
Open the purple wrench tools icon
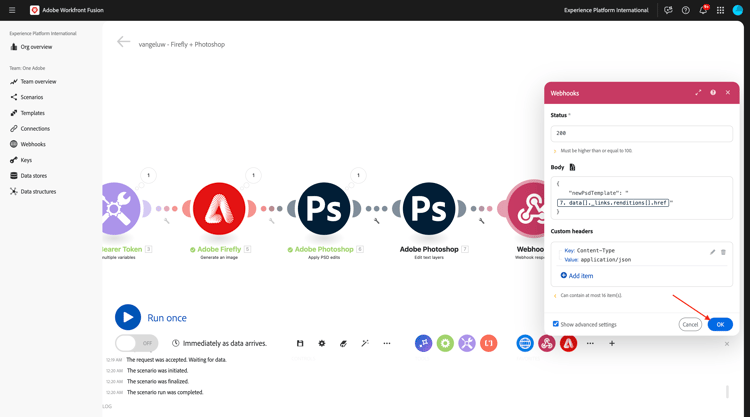tap(467, 343)
